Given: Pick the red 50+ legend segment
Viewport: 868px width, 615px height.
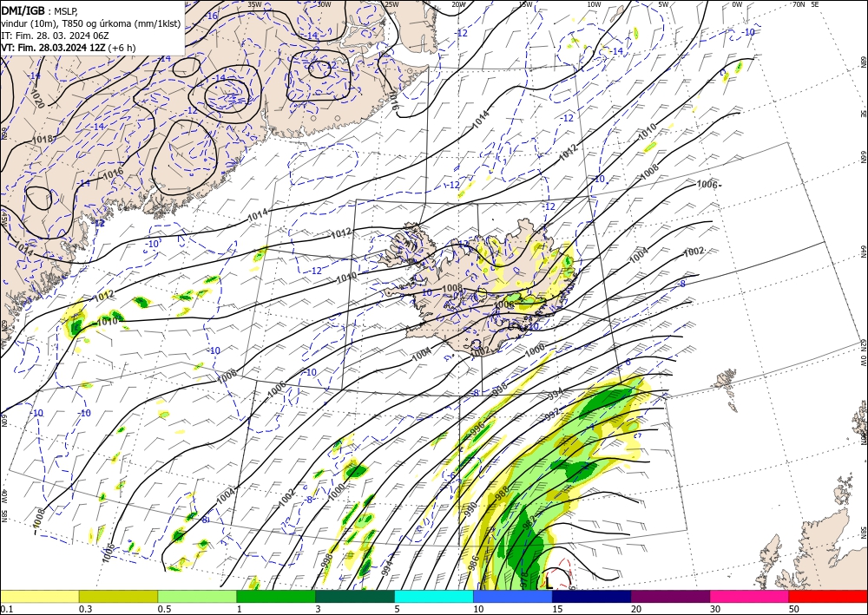Looking at the screenshot, I should [x=828, y=596].
